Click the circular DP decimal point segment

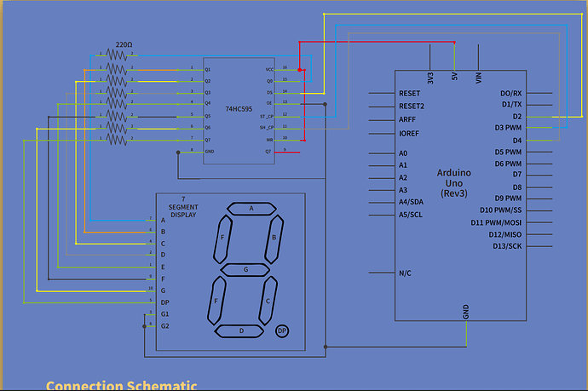coord(282,331)
